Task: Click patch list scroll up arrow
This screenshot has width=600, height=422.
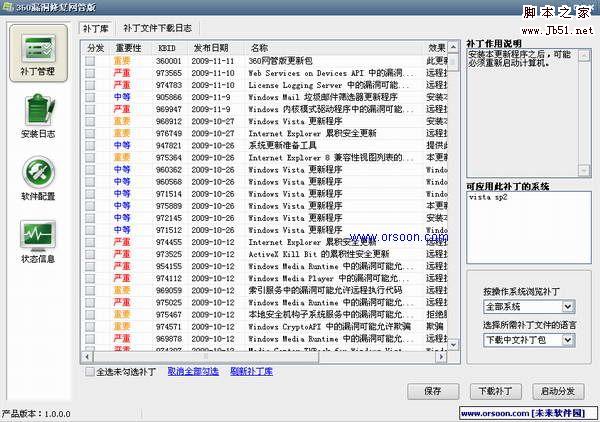Action: (453, 47)
